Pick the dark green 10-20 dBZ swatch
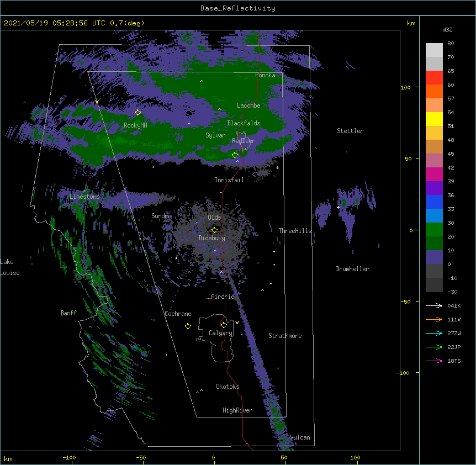The height and width of the screenshot is (465, 476). pyautogui.click(x=434, y=244)
